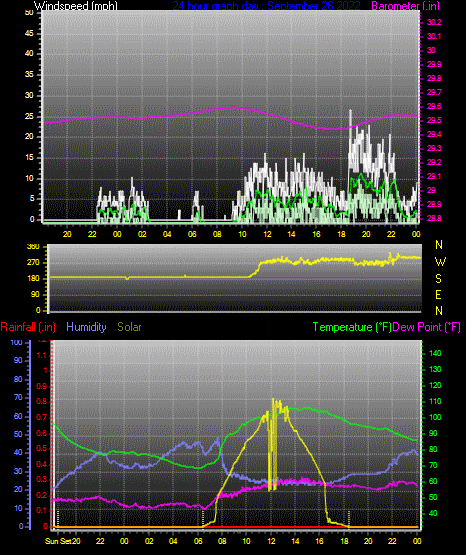Viewport: 466px width, 555px height.
Task: Click the 'Barometer (.in)' axis title
Action: click(x=405, y=6)
